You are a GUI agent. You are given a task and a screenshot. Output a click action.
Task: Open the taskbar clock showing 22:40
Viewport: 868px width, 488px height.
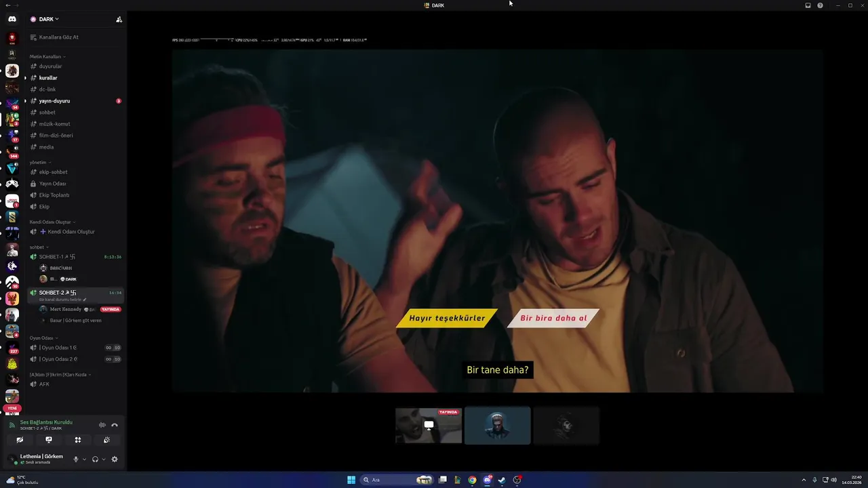click(x=852, y=480)
